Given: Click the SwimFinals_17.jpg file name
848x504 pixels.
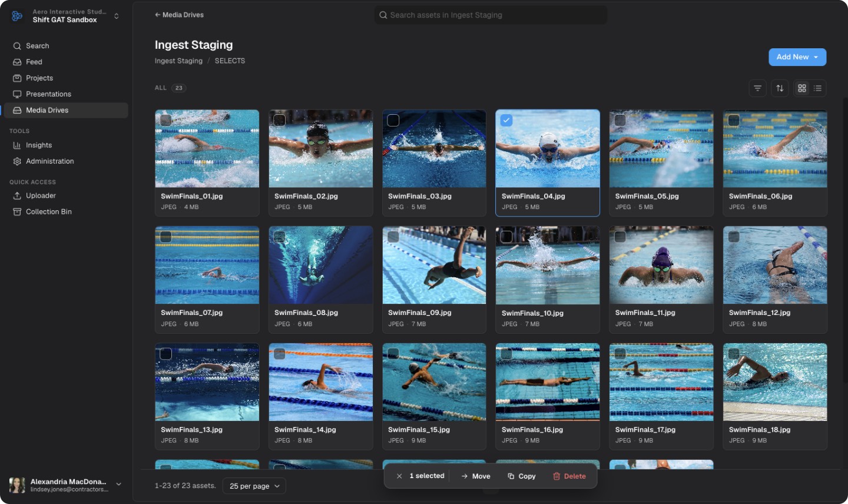Looking at the screenshot, I should pos(645,430).
